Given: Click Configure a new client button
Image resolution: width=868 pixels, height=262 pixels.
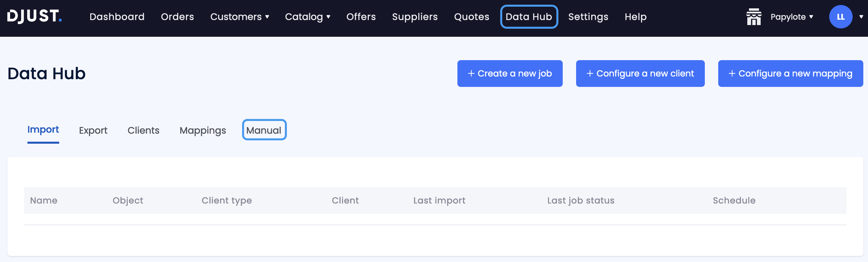Looking at the screenshot, I should coord(640,74).
